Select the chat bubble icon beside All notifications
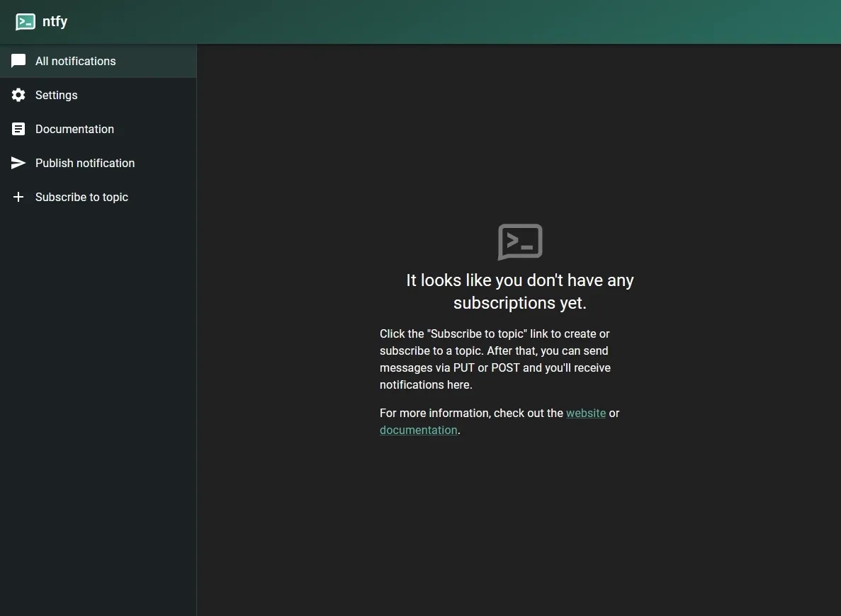Image resolution: width=841 pixels, height=616 pixels. coord(18,61)
